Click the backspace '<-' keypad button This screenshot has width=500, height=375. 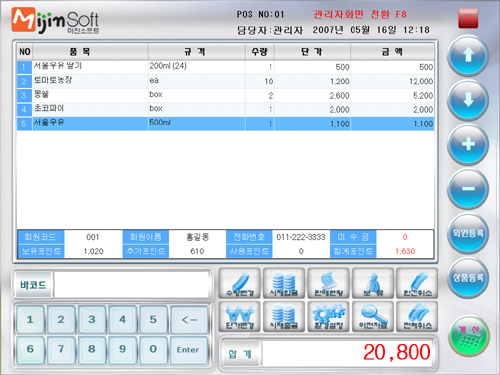click(189, 319)
